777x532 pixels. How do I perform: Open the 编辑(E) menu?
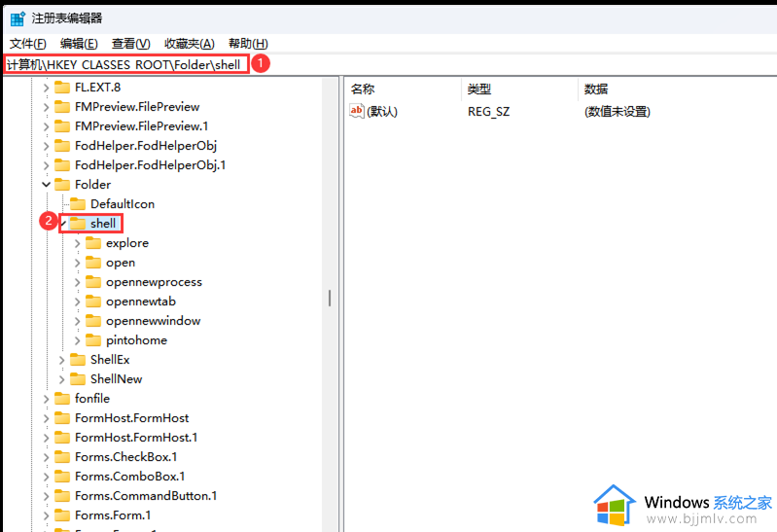pyautogui.click(x=79, y=44)
